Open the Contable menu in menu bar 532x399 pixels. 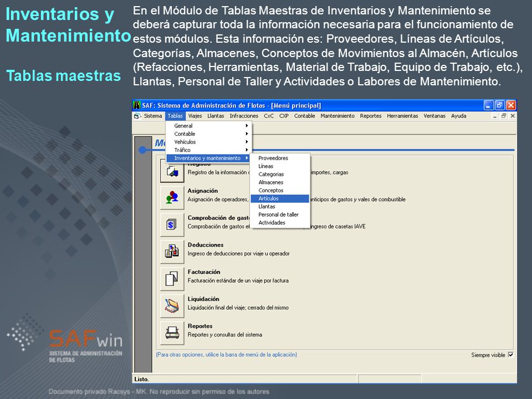coord(304,116)
